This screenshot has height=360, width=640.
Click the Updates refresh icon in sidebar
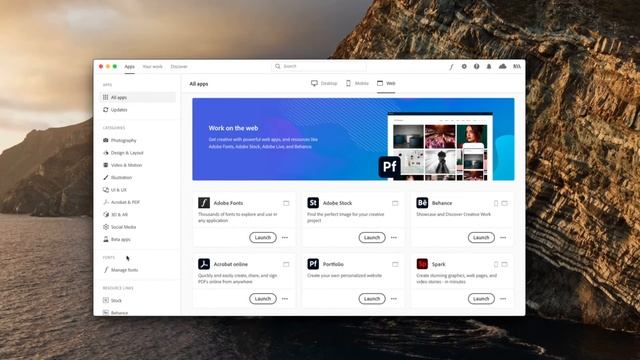tap(106, 110)
